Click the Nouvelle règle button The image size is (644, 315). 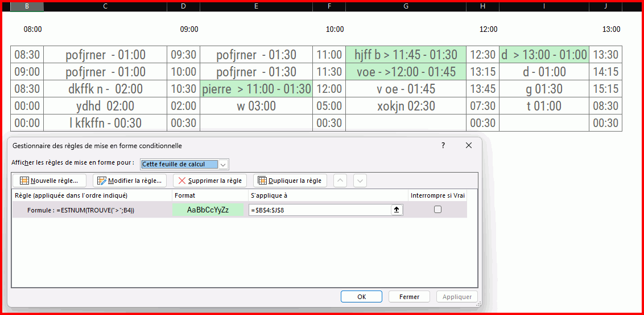[x=49, y=181]
